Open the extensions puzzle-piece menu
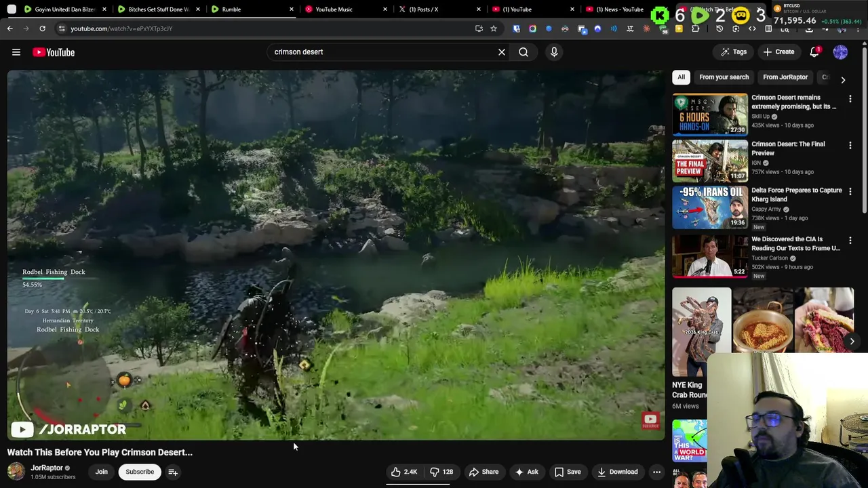 click(x=696, y=28)
